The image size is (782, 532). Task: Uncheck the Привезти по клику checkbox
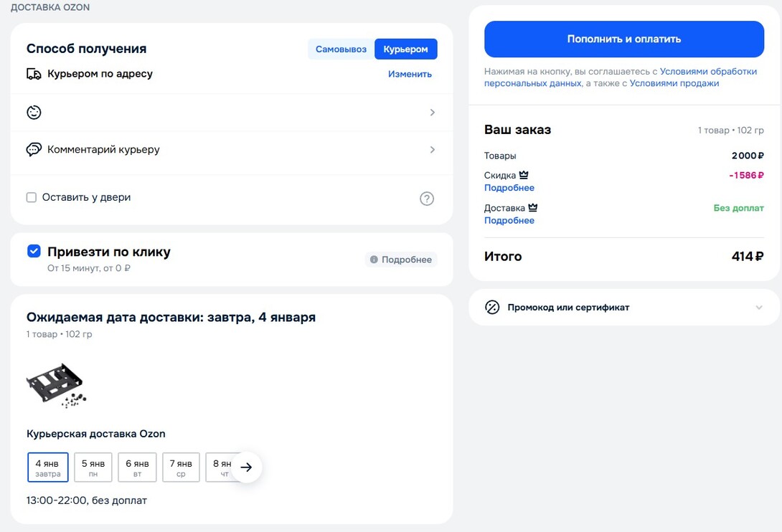pos(34,251)
